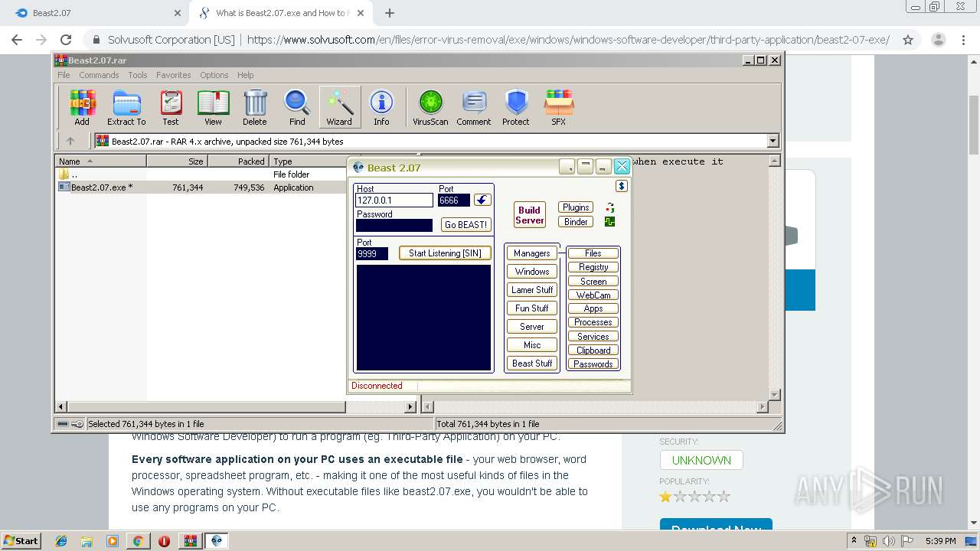Open the Favorites menu
This screenshot has width=980, height=551.
(x=174, y=75)
